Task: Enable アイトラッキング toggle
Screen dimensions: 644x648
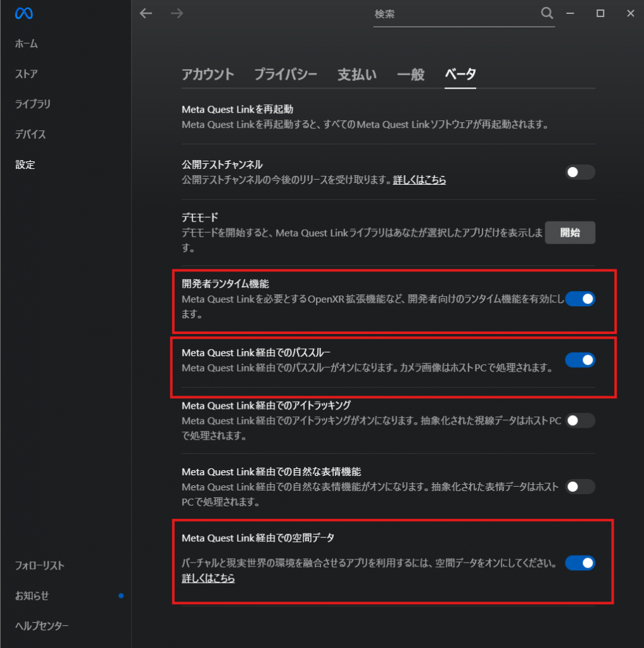Action: click(580, 420)
